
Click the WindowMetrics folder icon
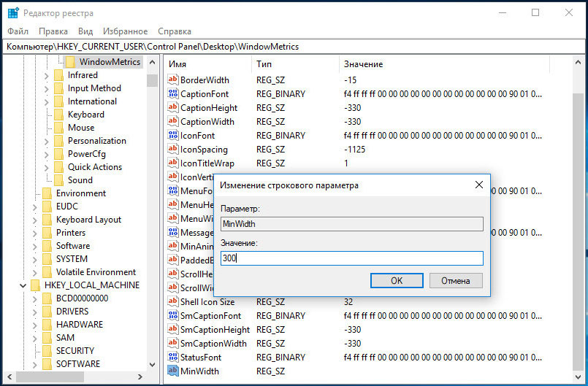tap(70, 62)
